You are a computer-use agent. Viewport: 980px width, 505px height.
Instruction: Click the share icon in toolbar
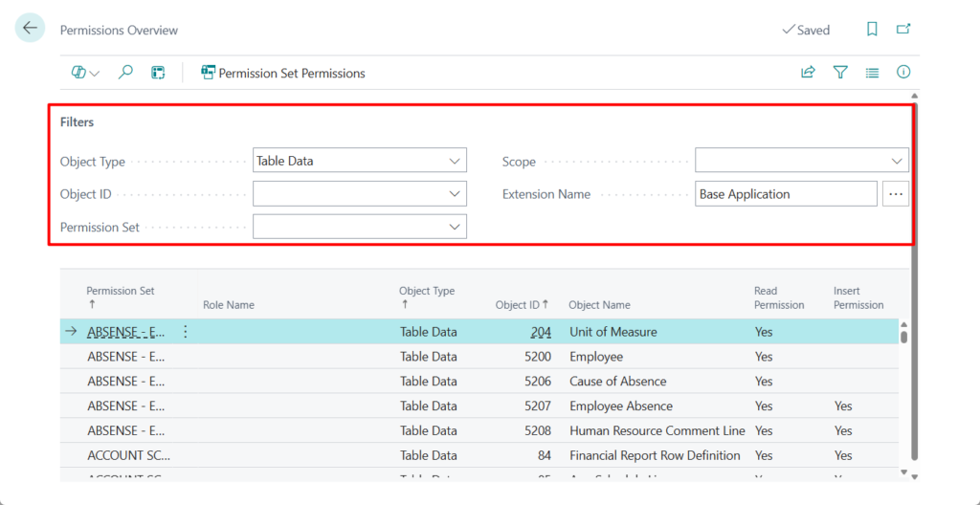[x=808, y=73]
